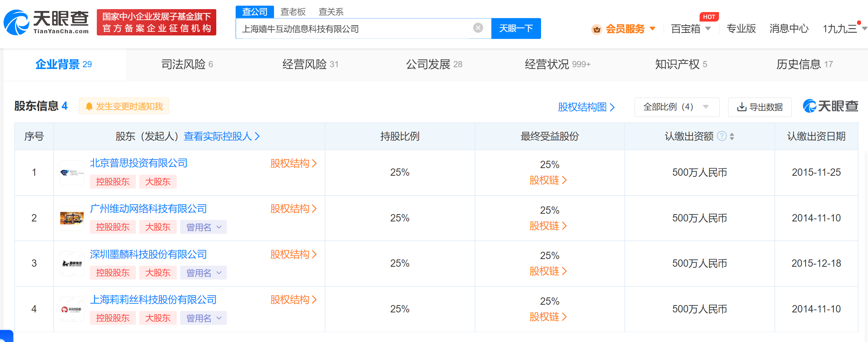Viewport: 868px width, 342px height.
Task: Expand 曾用名 for 深圳墨麟科技
Action: pyautogui.click(x=203, y=273)
